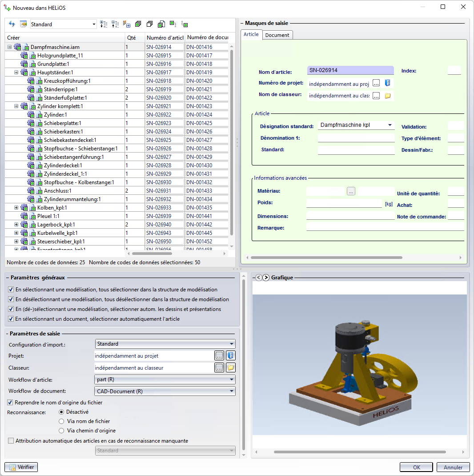Enable Attribution automatique des articles checkbox

pyautogui.click(x=11, y=441)
